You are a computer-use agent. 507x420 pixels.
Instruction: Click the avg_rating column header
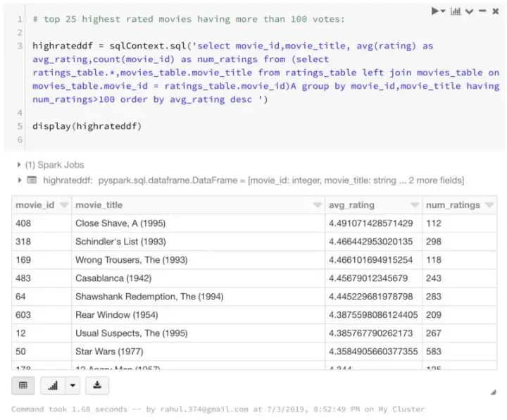click(352, 205)
